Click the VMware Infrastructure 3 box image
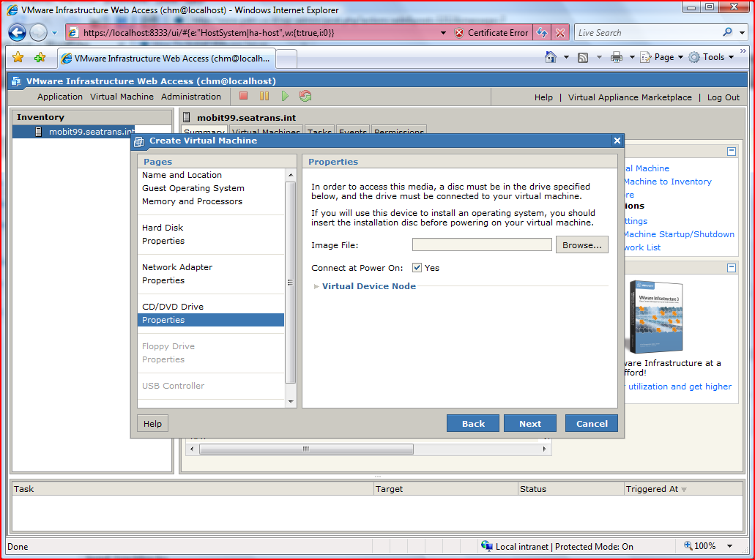The height and width of the screenshot is (560, 755). (656, 317)
